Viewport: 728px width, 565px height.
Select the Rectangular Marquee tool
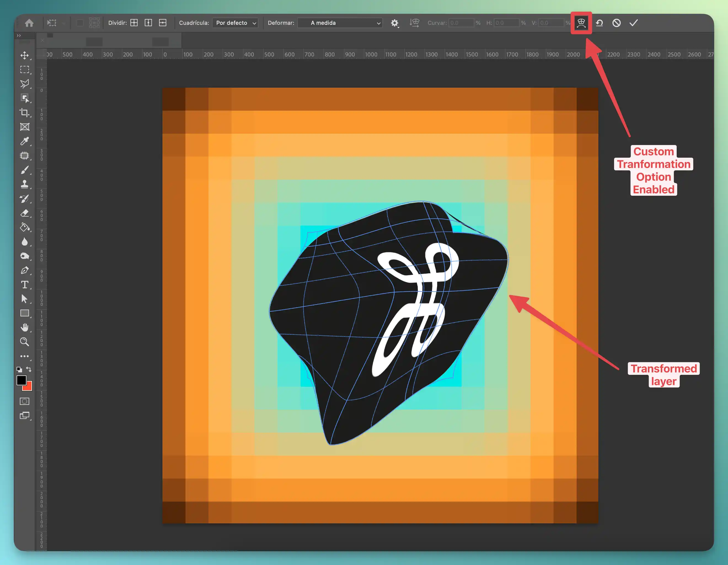[25, 70]
